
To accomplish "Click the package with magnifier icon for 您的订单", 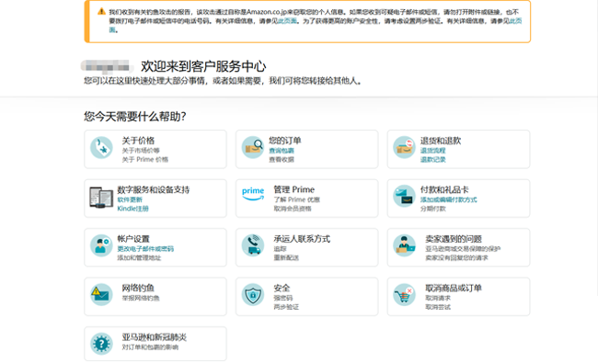I will pyautogui.click(x=253, y=147).
